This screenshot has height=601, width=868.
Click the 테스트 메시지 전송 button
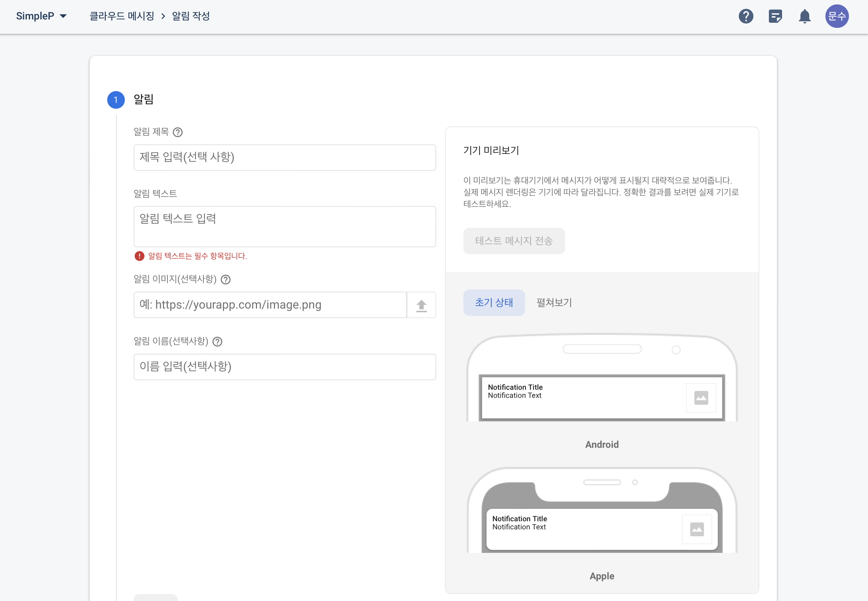click(513, 241)
